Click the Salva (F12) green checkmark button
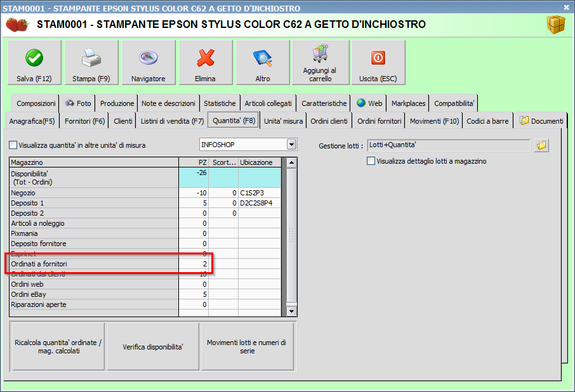Image resolution: width=575 pixels, height=392 pixels. (34, 63)
